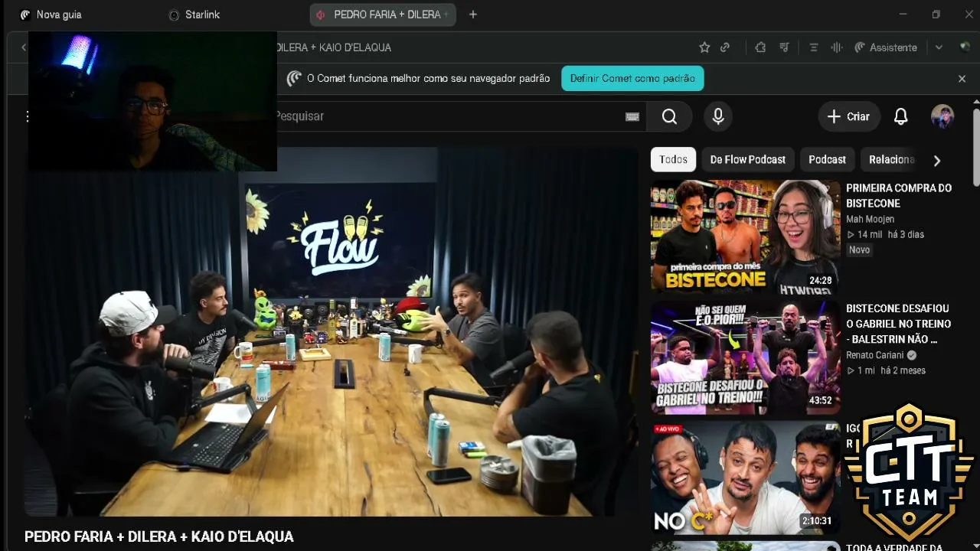Click the page vertical scrollbar thumb
This screenshot has height=551, width=980.
click(x=976, y=147)
